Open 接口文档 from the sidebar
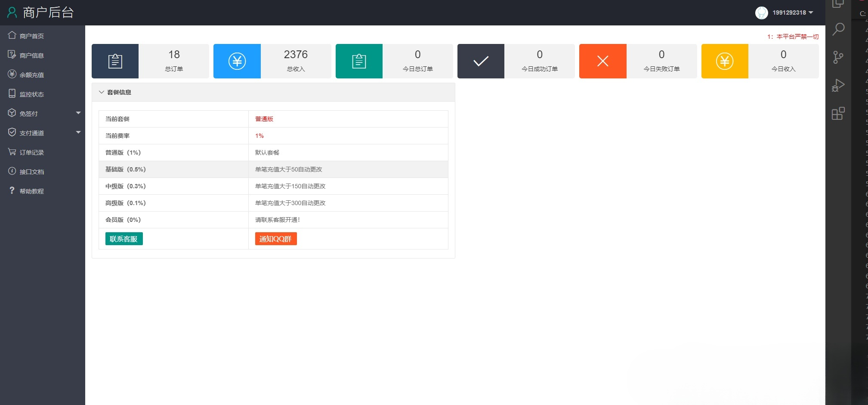 pyautogui.click(x=31, y=171)
